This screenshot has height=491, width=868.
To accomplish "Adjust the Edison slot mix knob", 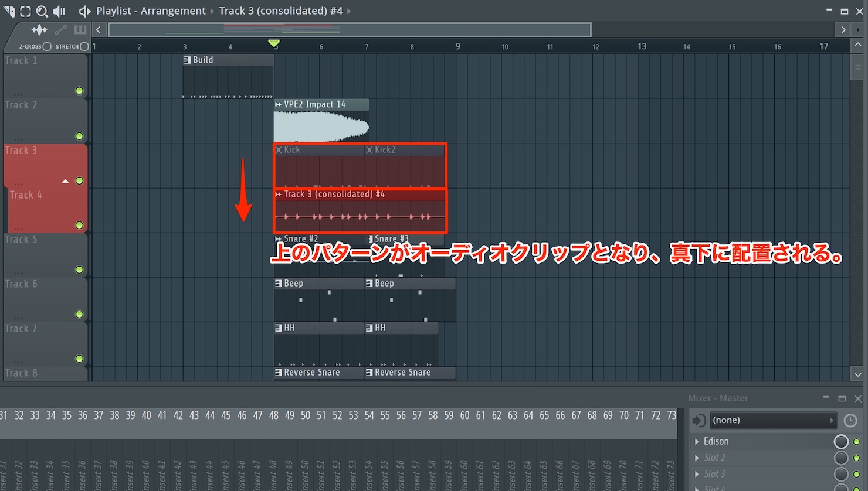I will pos(841,441).
